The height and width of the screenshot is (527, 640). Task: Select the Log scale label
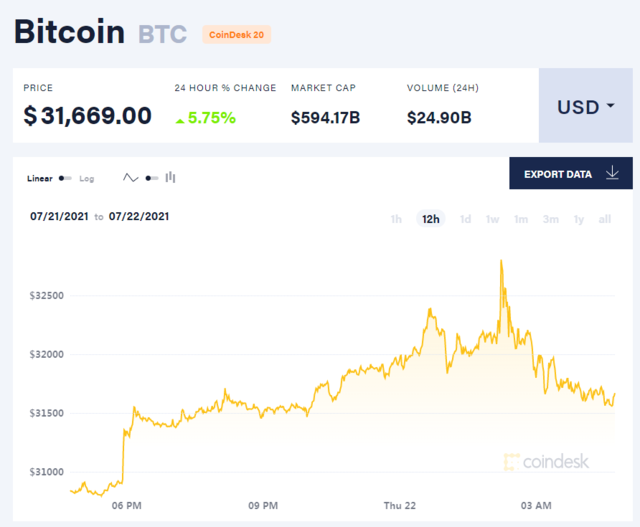pyautogui.click(x=87, y=178)
